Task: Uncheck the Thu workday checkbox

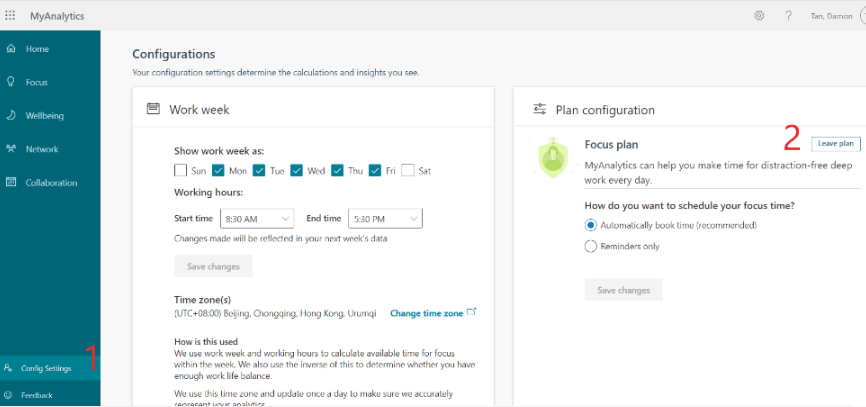Action: click(337, 170)
